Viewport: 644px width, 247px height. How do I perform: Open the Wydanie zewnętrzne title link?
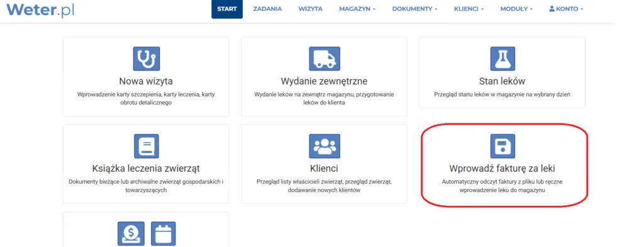(324, 81)
